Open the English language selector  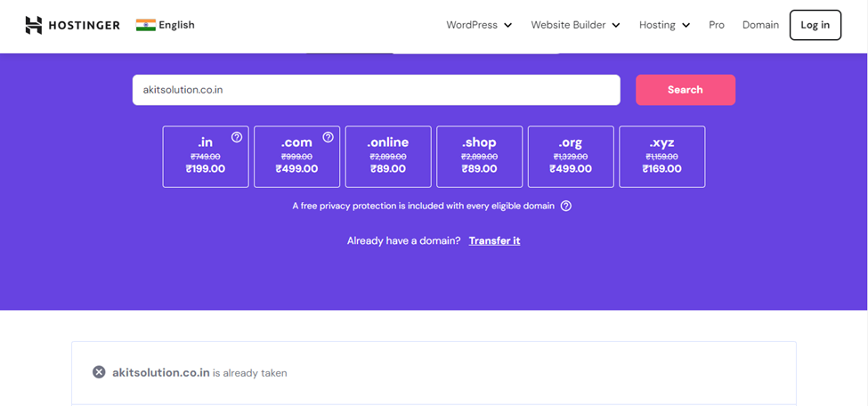(166, 25)
